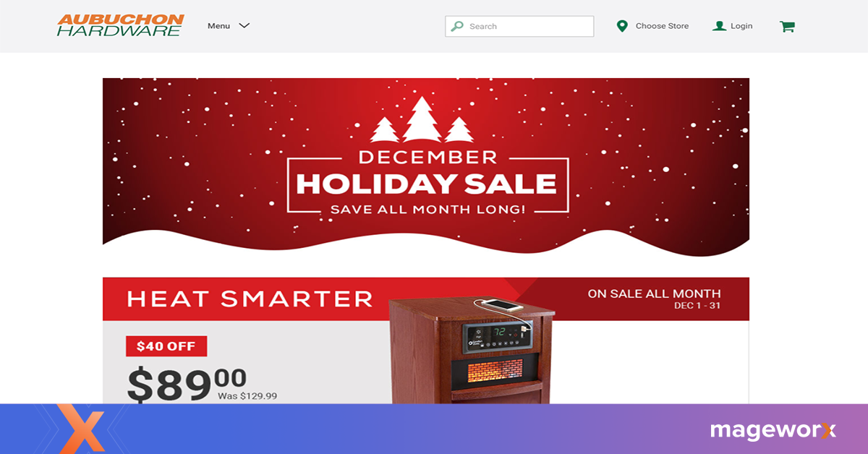868x454 pixels.
Task: Select the Choose Store link
Action: pos(662,26)
